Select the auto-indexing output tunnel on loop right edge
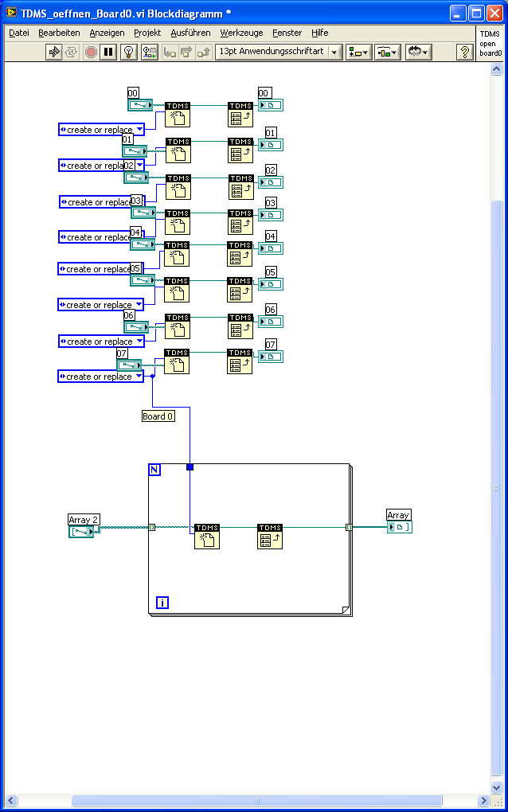The image size is (508, 812). [x=349, y=527]
